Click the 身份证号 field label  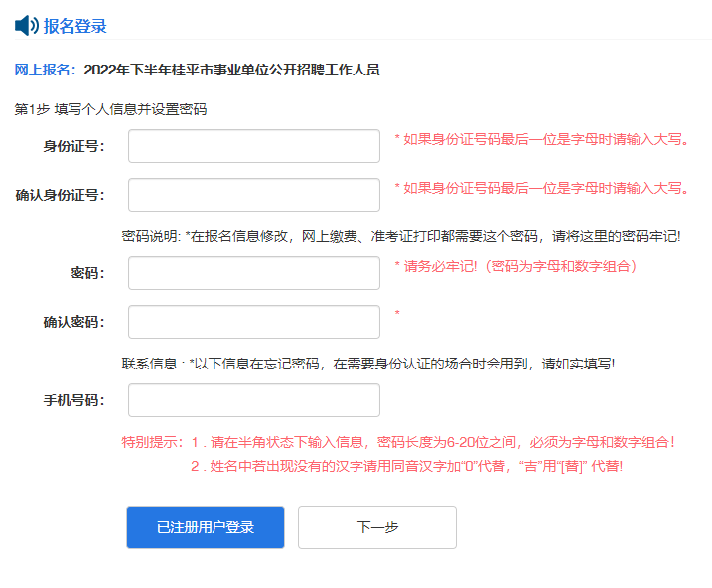click(x=72, y=147)
